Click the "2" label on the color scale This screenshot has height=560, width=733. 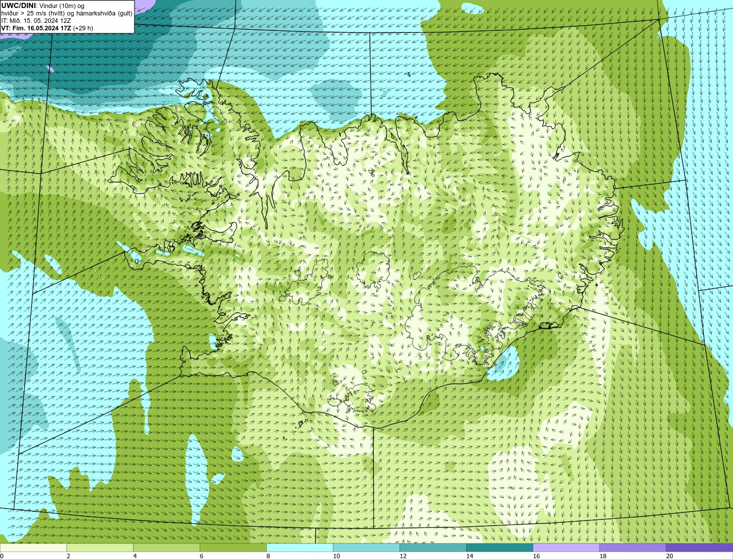pyautogui.click(x=69, y=556)
